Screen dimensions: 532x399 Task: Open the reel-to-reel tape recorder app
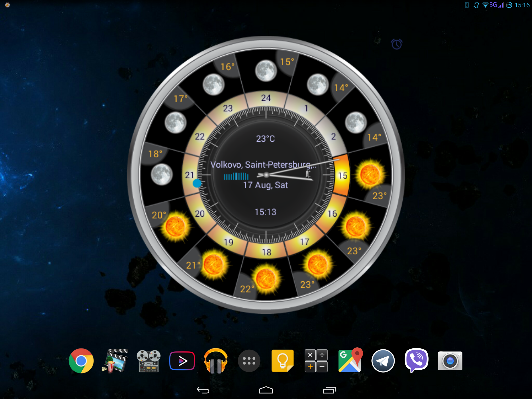click(148, 361)
